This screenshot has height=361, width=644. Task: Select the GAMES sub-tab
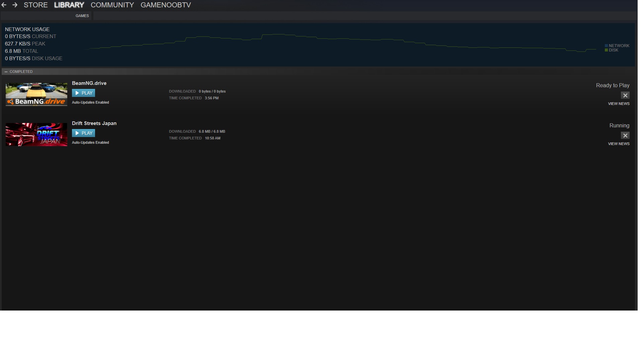click(82, 16)
